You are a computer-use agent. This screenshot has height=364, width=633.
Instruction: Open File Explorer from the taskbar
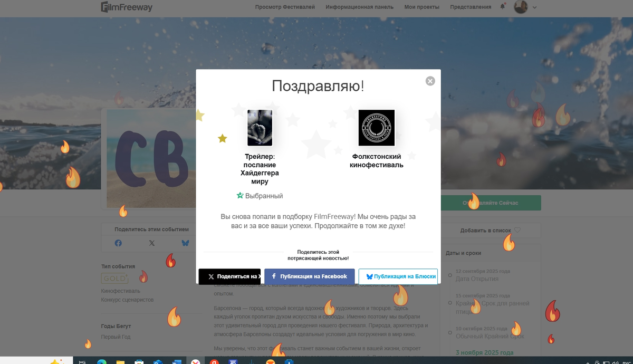tap(120, 362)
